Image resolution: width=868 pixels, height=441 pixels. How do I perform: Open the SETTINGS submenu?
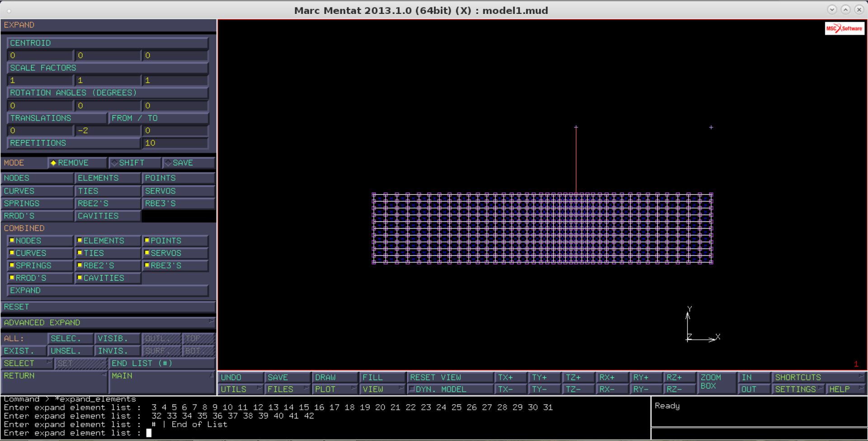(798, 389)
